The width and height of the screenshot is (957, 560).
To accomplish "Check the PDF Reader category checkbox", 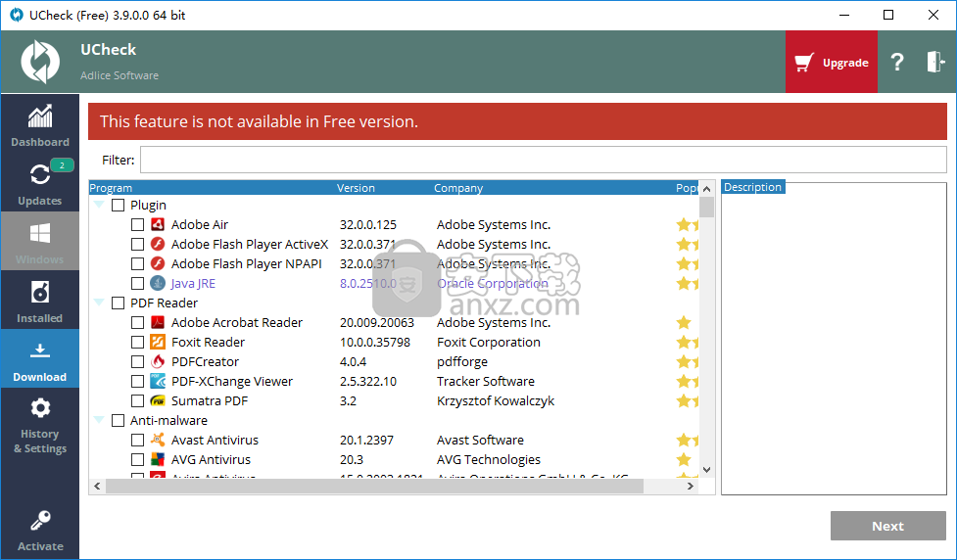I will (x=118, y=303).
